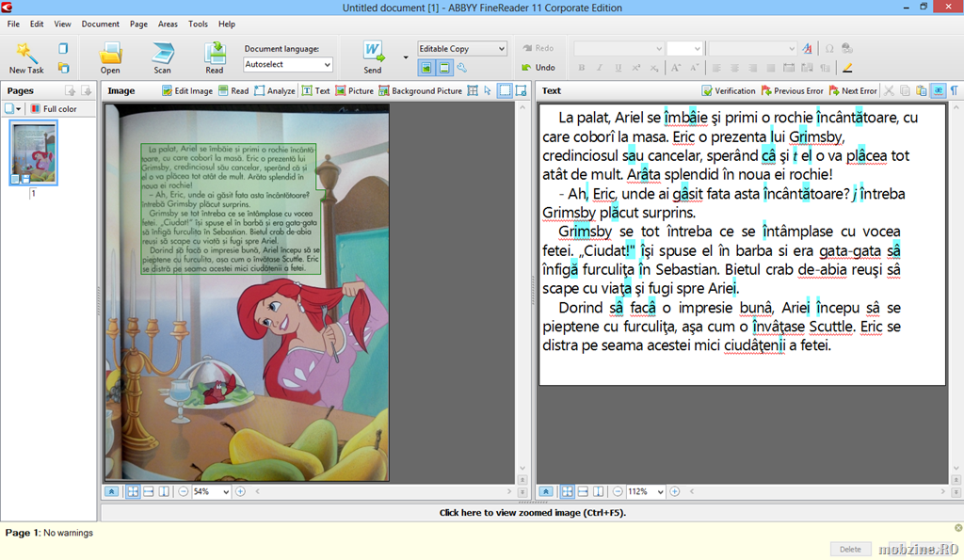Viewport: 964px width, 560px height.
Task: Close the warnings bar with the x icon
Action: 957,528
